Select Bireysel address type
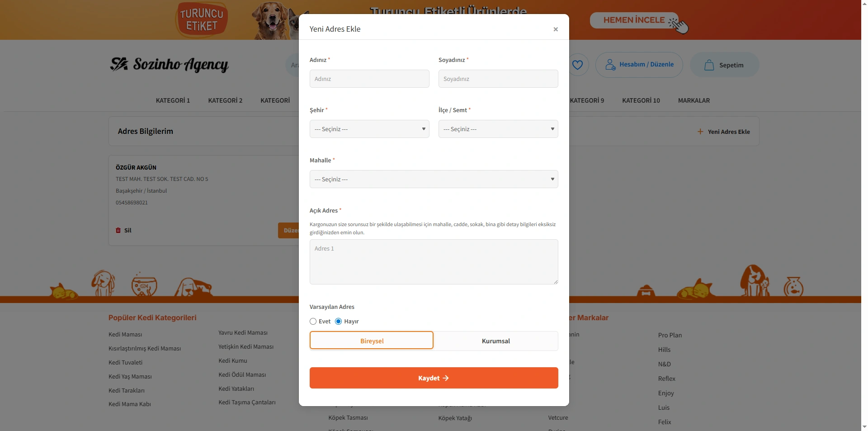Image resolution: width=868 pixels, height=431 pixels. 372,341
